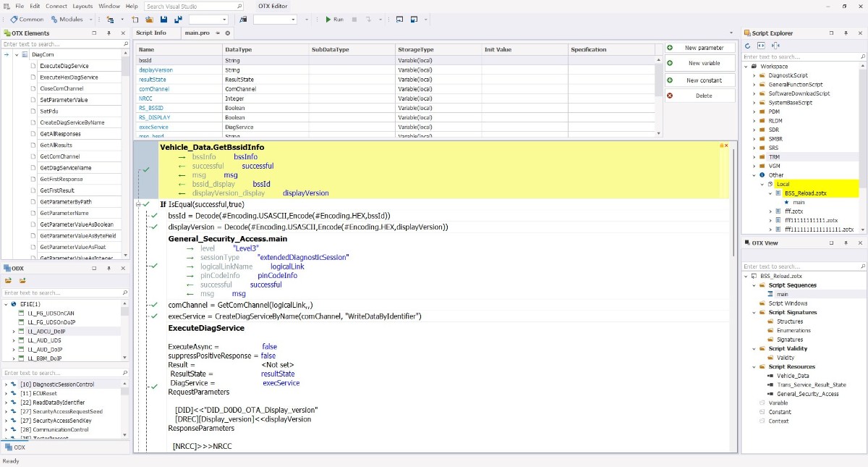Select Signatures in OTX View
Viewport: 868px width, 467px height.
tap(790, 340)
